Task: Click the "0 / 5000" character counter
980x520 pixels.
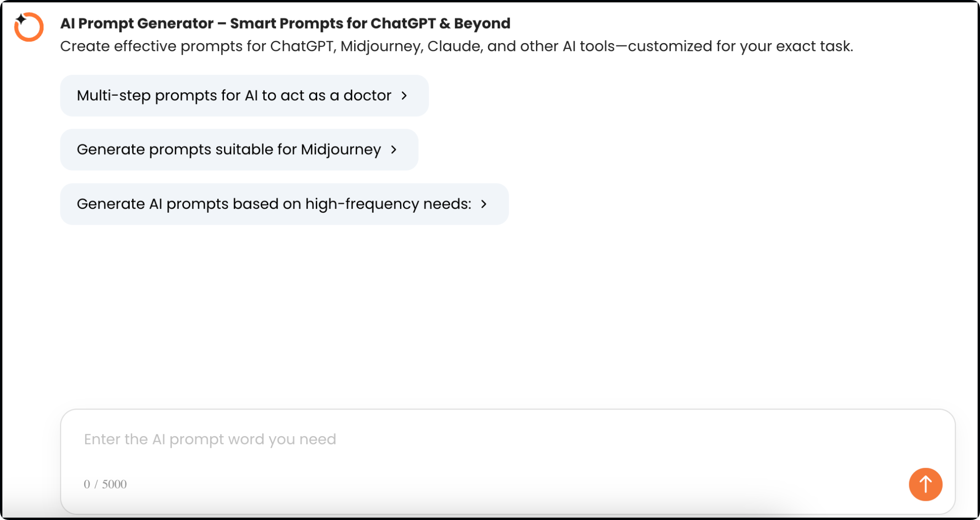Action: [x=105, y=484]
